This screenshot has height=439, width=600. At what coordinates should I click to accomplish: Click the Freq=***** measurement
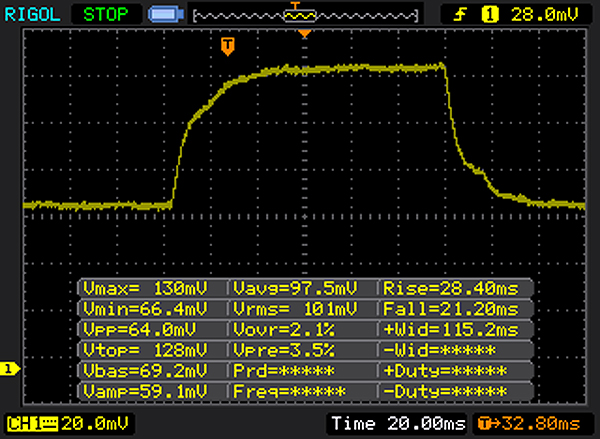(290, 392)
